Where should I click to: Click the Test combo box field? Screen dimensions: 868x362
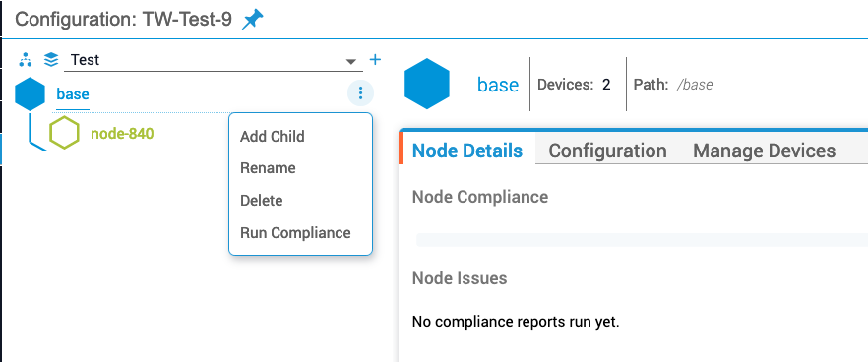point(214,60)
